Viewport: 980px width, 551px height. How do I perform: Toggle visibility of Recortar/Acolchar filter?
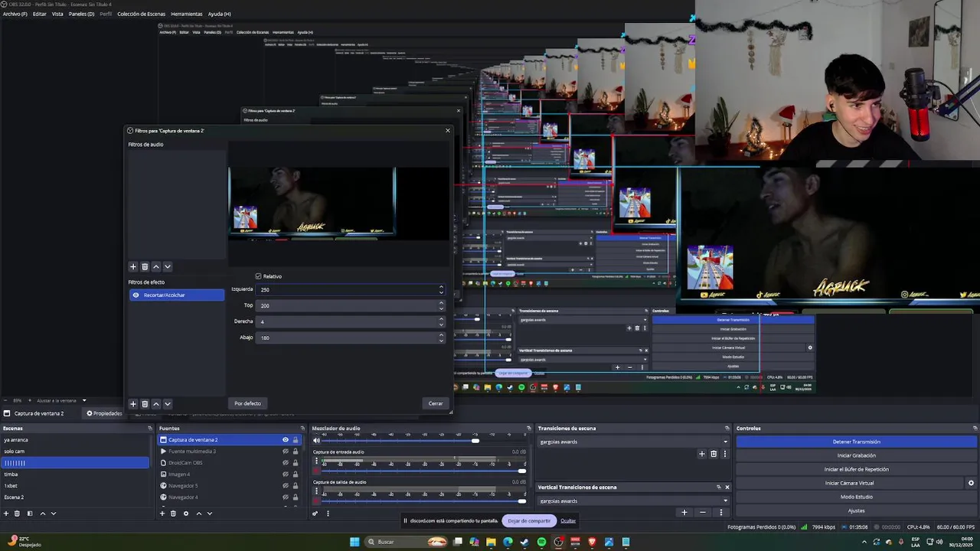click(136, 295)
